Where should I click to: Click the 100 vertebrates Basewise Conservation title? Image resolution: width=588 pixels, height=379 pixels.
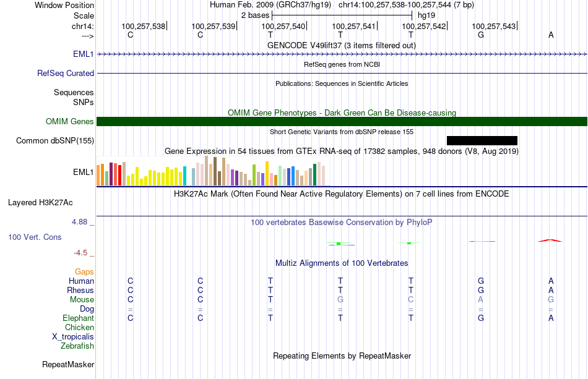[342, 223]
